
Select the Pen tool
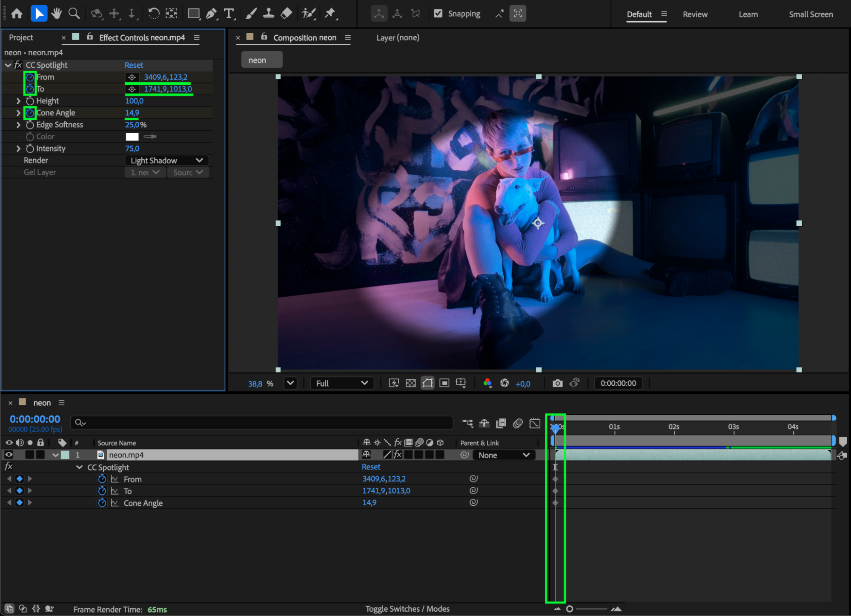coord(211,14)
